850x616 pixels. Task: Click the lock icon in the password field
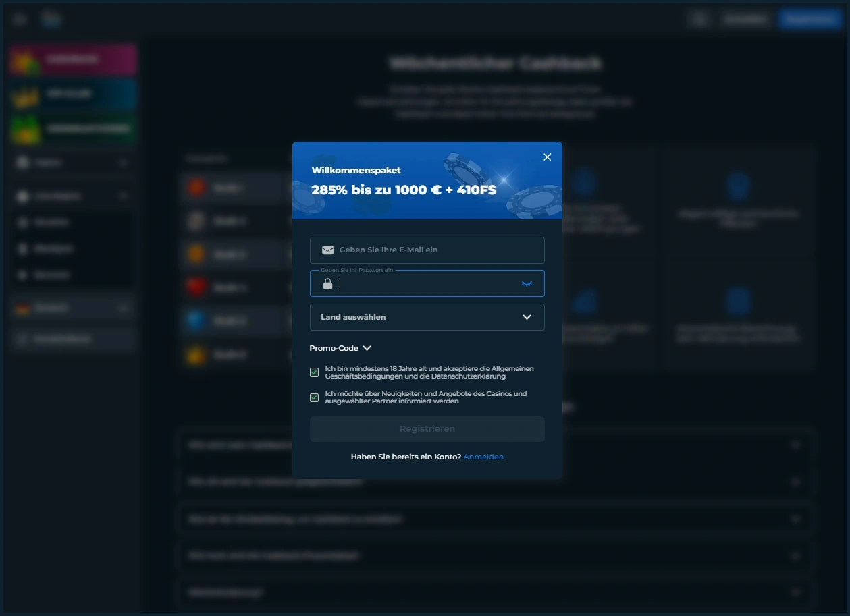click(x=327, y=283)
